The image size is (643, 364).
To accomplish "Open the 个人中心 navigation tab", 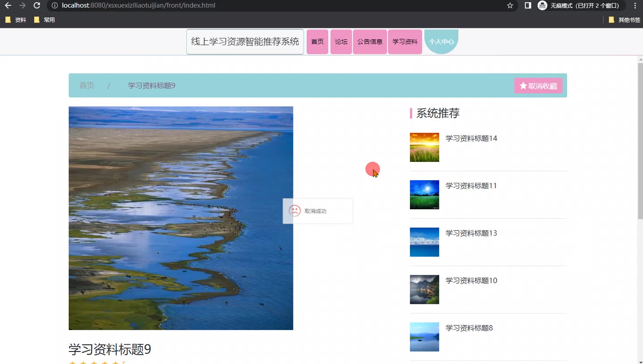I will tap(441, 42).
